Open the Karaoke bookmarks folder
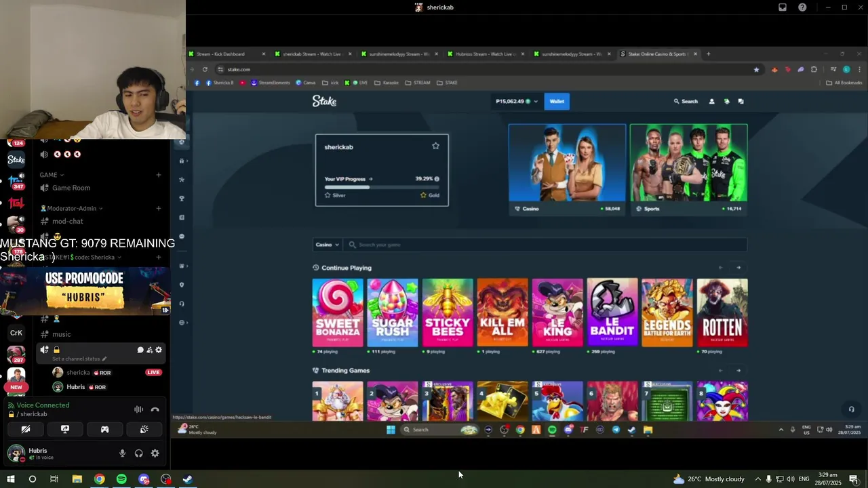This screenshot has height=488, width=868. (387, 83)
